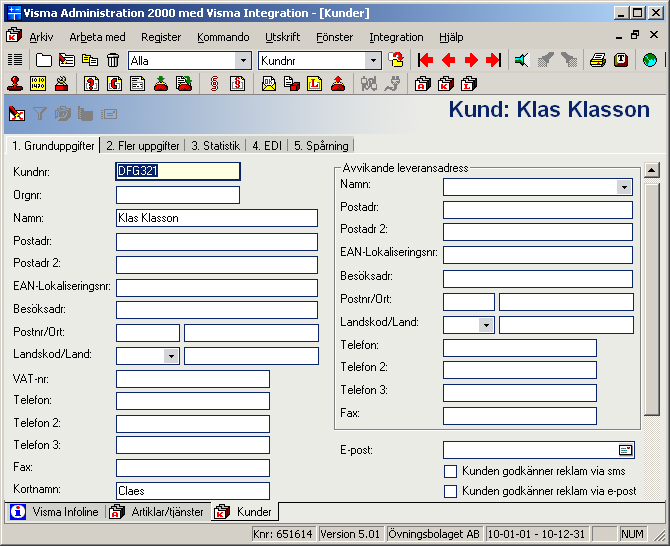
Task: Click status bar text Övningsbolaget AB
Action: [x=434, y=534]
